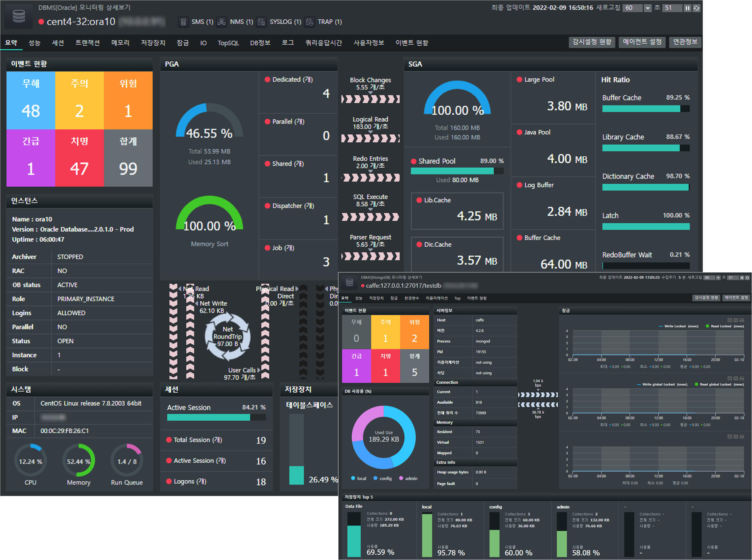The height and width of the screenshot is (560, 752).
Task: Click the red dot next to Lib.Cache
Action: (x=419, y=200)
